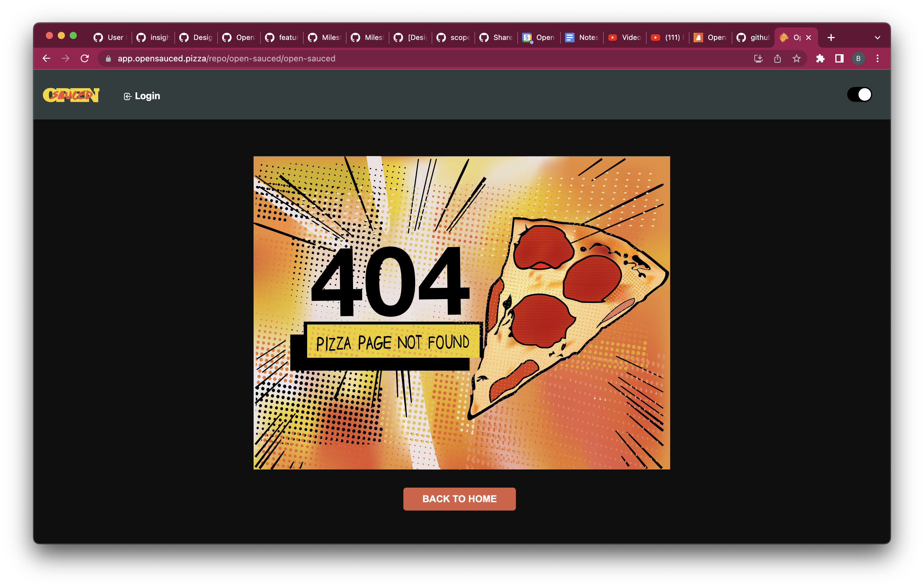This screenshot has height=588, width=924.
Task: Click the browser forward arrow
Action: pos(65,58)
